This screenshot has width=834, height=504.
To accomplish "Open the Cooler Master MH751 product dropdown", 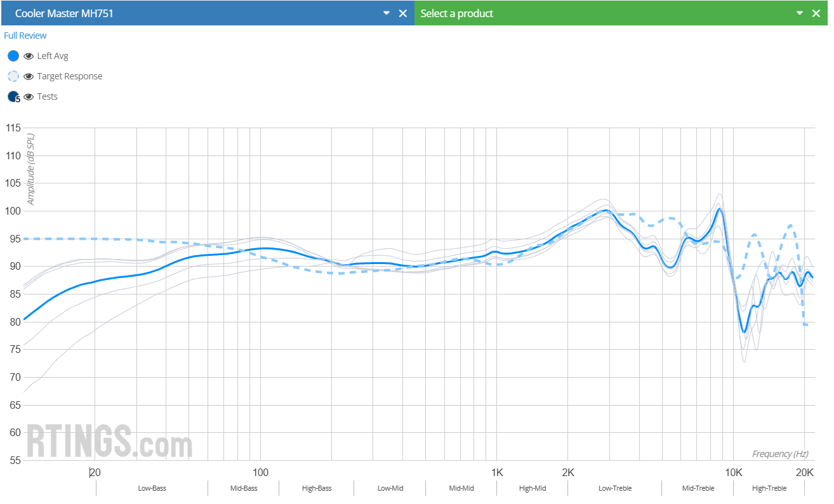I will (x=386, y=13).
